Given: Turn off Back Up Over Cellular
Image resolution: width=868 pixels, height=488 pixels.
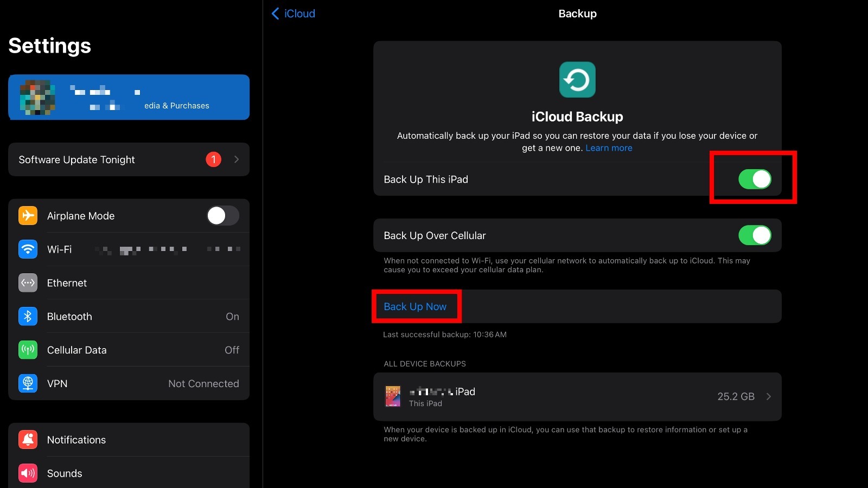Looking at the screenshot, I should pos(754,236).
